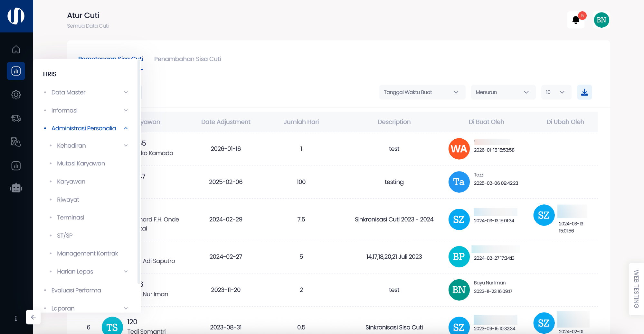Click the collapse sidebar arrow button
Viewport: 644px width, 334px height.
(33, 317)
